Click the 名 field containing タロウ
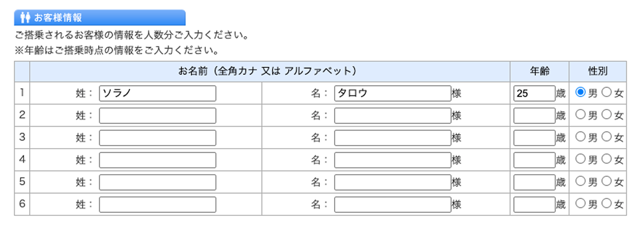This screenshot has width=644, height=228. (392, 93)
